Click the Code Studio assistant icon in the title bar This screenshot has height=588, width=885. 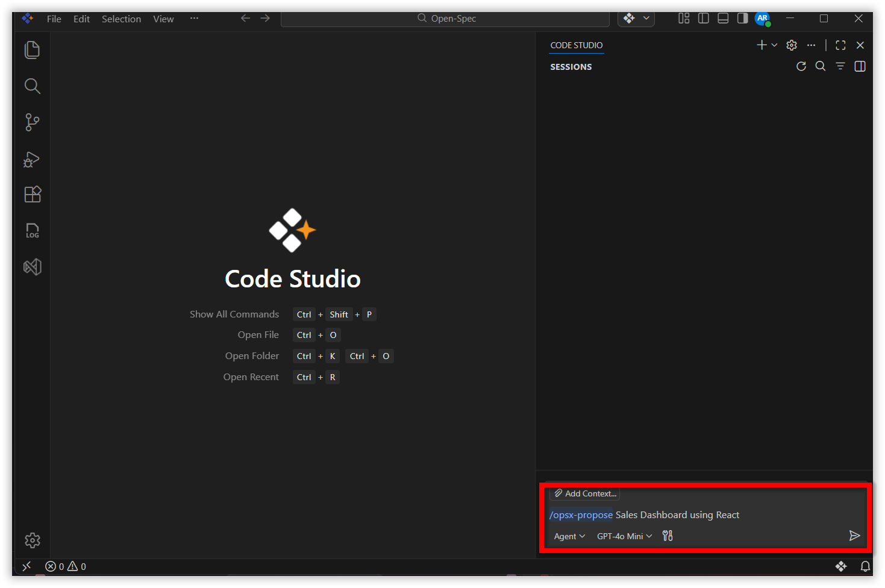[630, 18]
